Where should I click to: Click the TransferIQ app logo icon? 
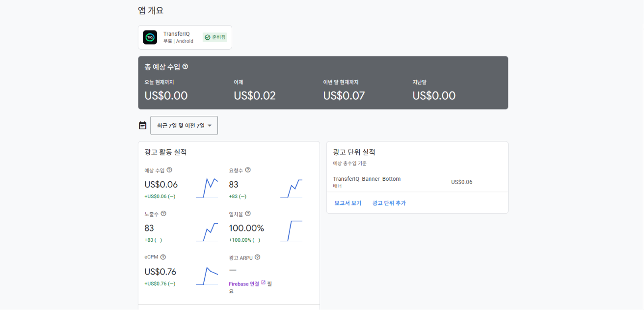[150, 37]
